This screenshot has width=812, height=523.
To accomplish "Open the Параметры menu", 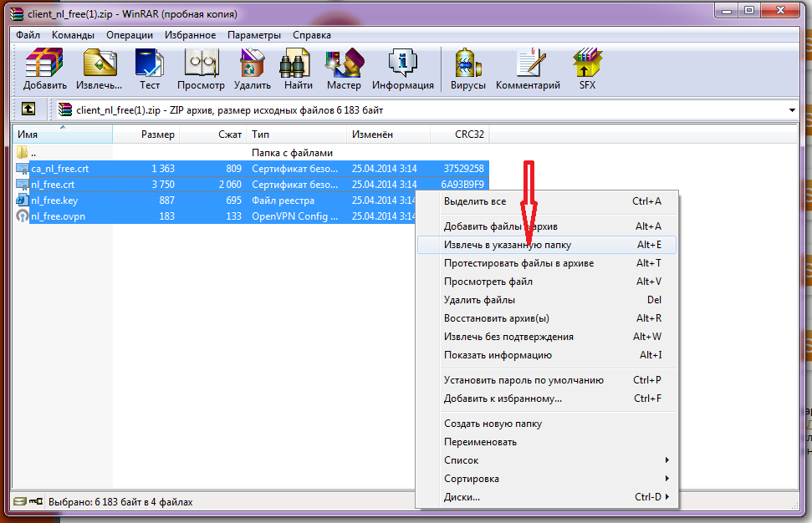I will pos(253,35).
